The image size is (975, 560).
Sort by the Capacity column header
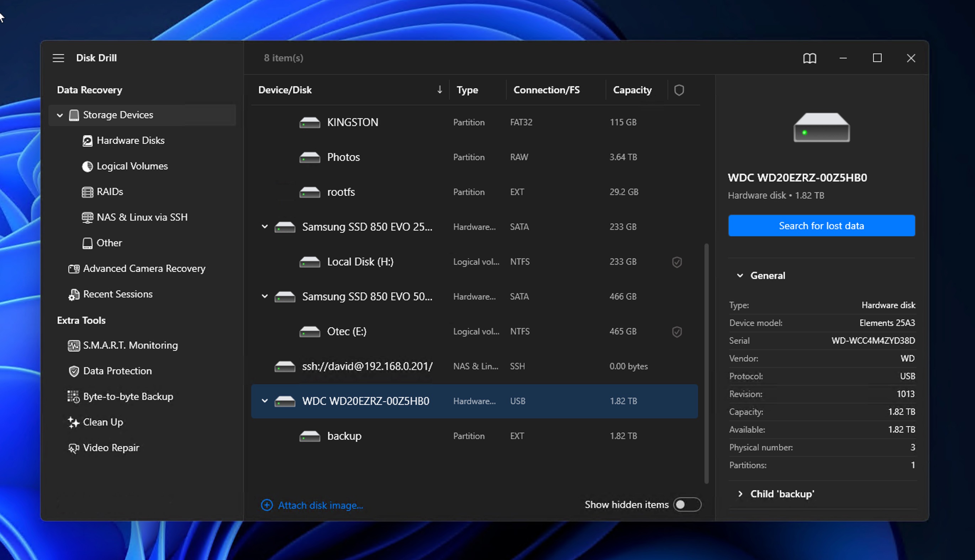632,90
